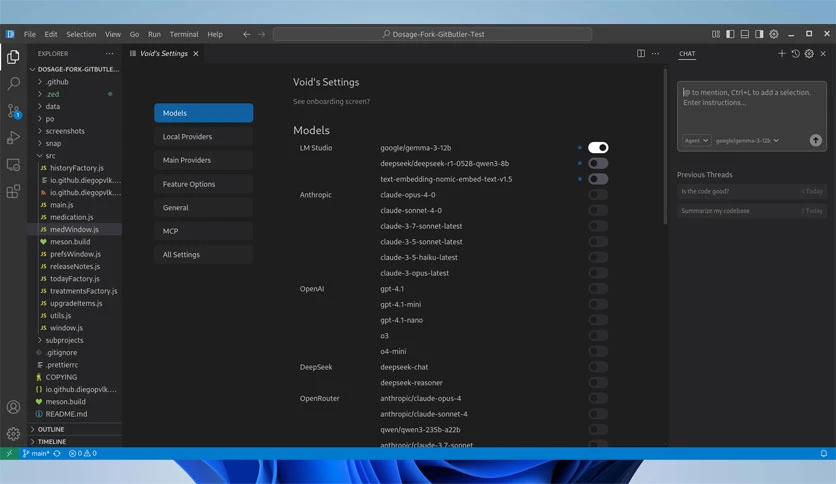Click the remote window status bar icon
This screenshot has width=836, height=484.
[x=9, y=453]
